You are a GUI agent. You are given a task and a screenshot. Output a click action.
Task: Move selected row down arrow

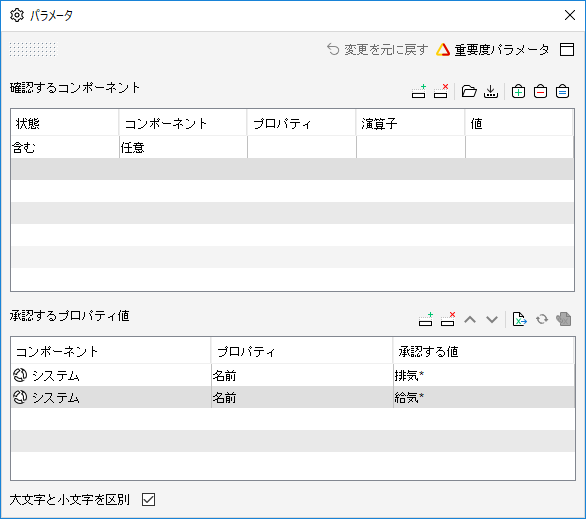point(492,319)
